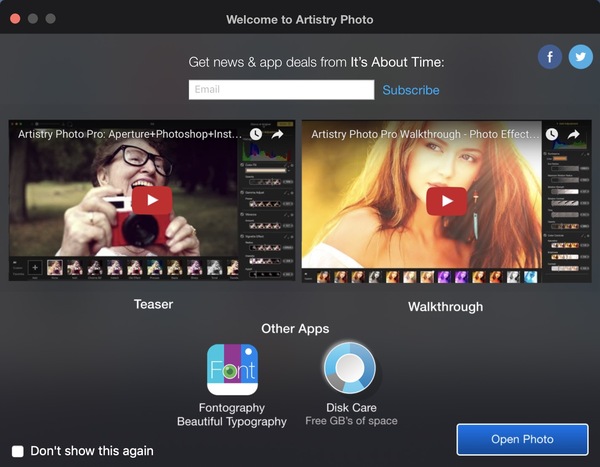Click the Fontography Beautiful Typography label

click(x=232, y=415)
